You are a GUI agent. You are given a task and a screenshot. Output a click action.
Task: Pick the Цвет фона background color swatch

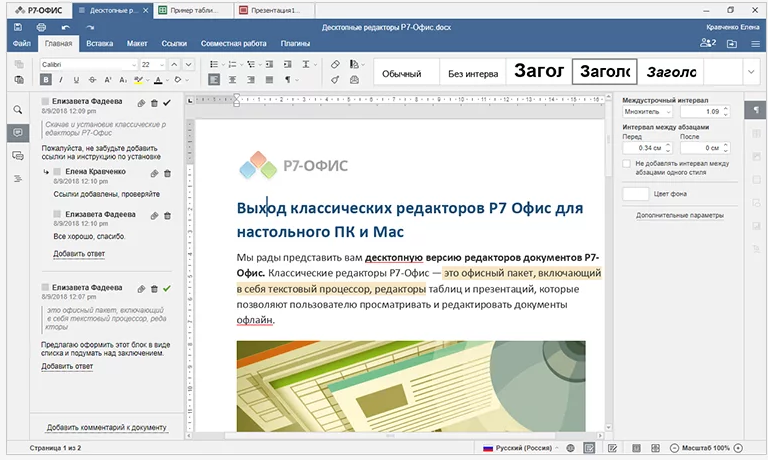click(x=636, y=193)
